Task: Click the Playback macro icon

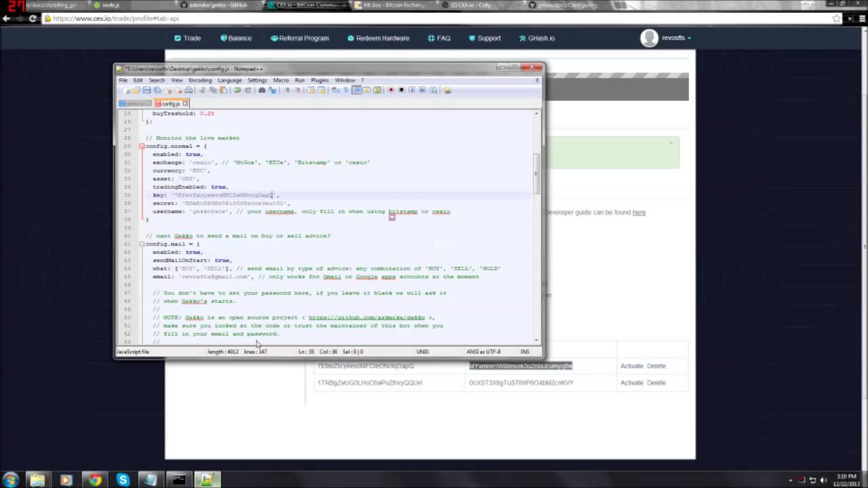Action: [x=412, y=90]
